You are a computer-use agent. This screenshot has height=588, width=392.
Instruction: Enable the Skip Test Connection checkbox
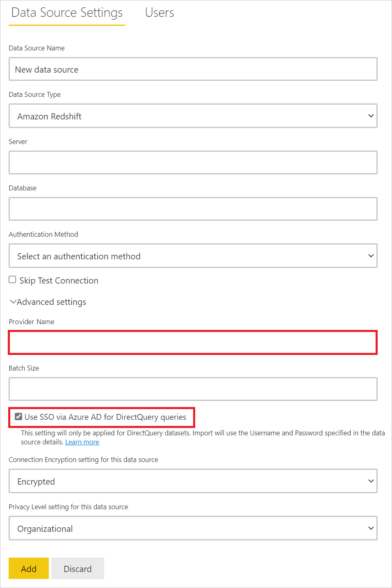[12, 279]
